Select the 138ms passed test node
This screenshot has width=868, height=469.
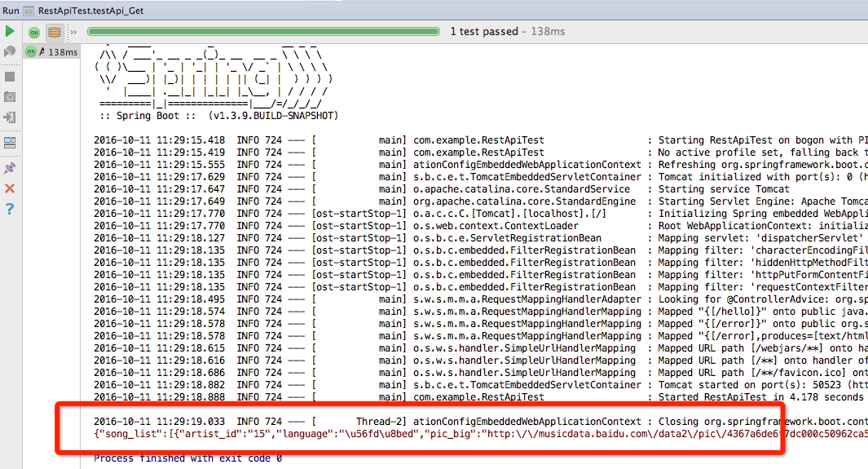pos(51,52)
